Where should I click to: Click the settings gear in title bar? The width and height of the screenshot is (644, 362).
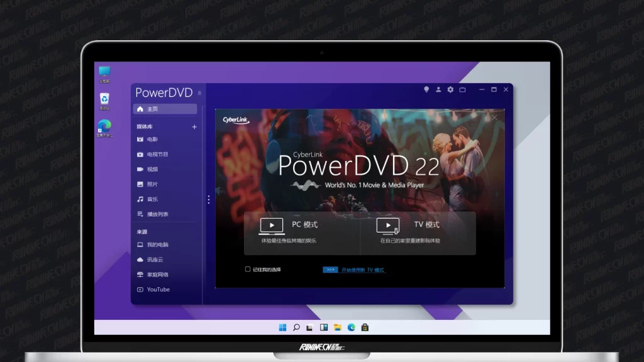[450, 90]
